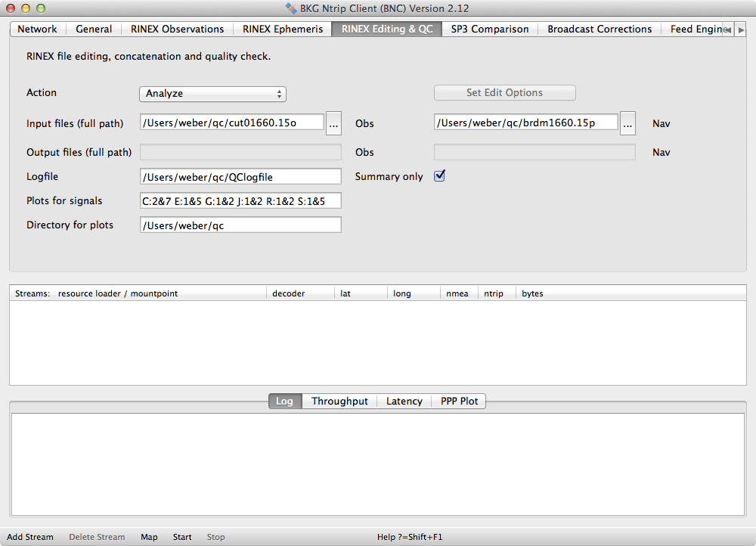Browse for the Obs navigation file

[x=627, y=123]
